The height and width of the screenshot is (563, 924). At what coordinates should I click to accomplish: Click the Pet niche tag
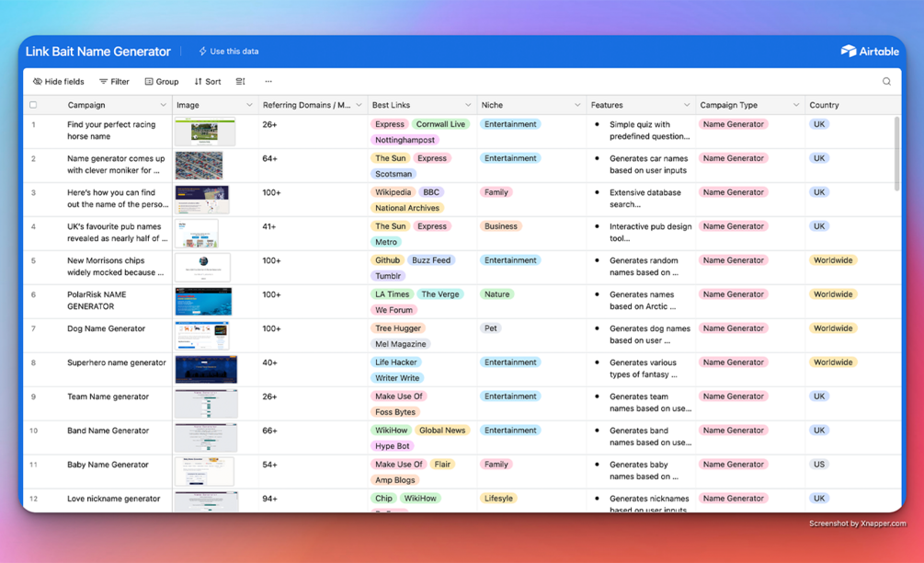[x=491, y=328]
